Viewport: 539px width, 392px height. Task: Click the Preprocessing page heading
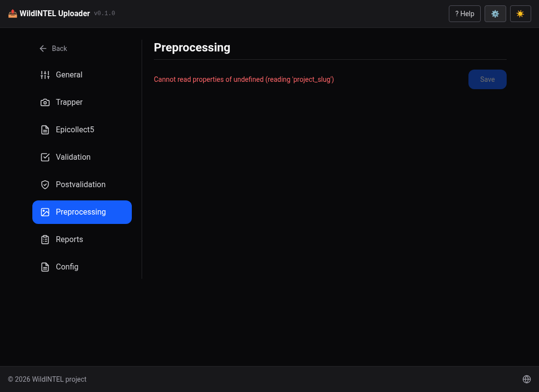192,48
